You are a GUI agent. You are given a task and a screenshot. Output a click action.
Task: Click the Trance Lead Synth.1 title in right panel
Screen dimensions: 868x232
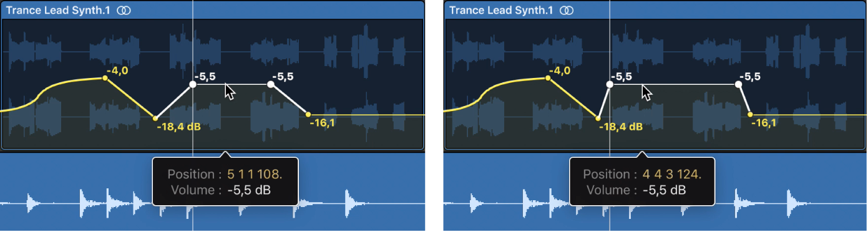(503, 10)
